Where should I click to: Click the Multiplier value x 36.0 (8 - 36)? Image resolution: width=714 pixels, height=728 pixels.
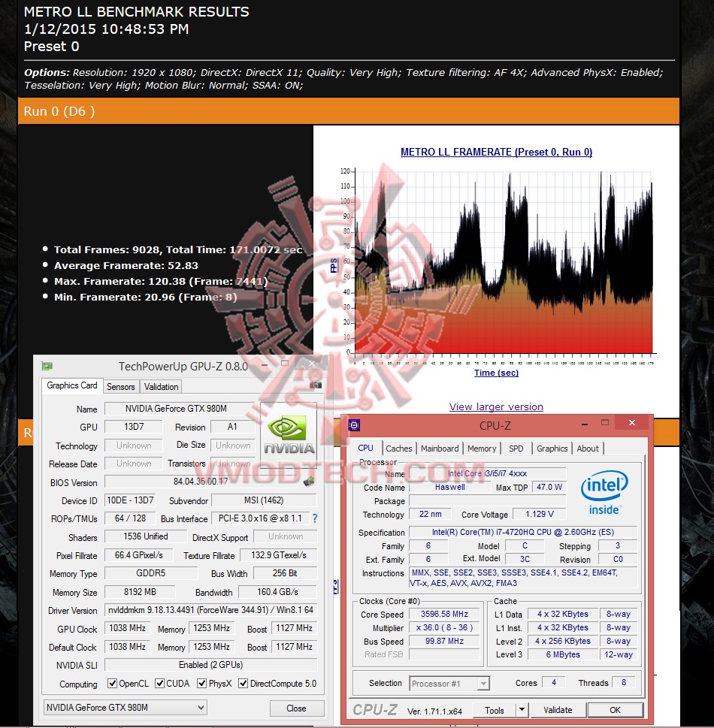point(445,628)
